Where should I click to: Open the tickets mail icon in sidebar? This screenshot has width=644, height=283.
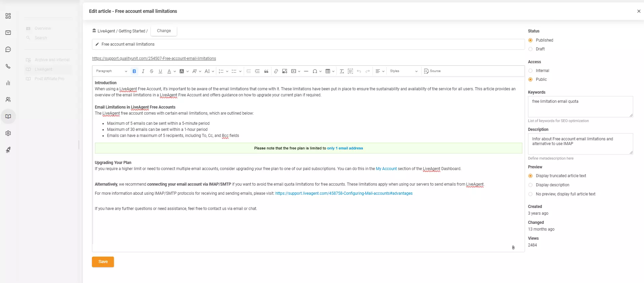click(8, 33)
